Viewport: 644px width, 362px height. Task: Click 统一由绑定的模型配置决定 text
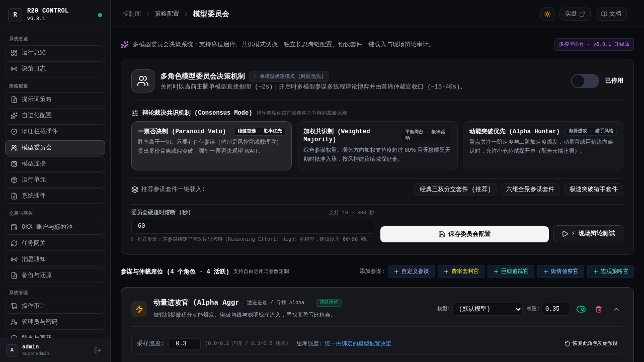pos(358,344)
